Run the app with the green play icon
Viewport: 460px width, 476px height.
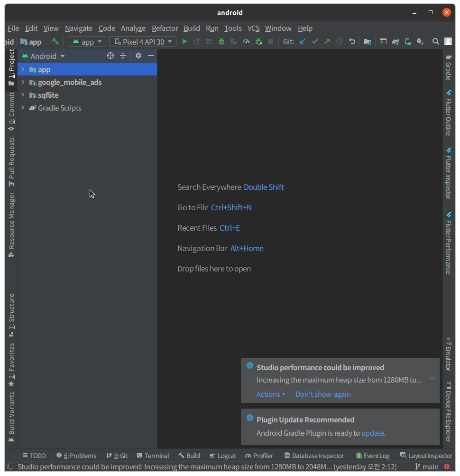point(184,42)
